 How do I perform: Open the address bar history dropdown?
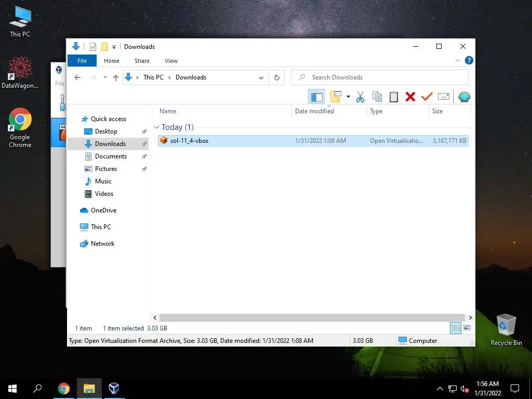[x=261, y=77]
